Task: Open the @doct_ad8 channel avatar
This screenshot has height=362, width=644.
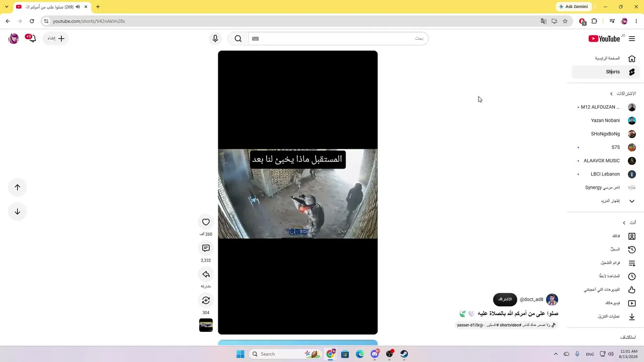Action: (552, 300)
